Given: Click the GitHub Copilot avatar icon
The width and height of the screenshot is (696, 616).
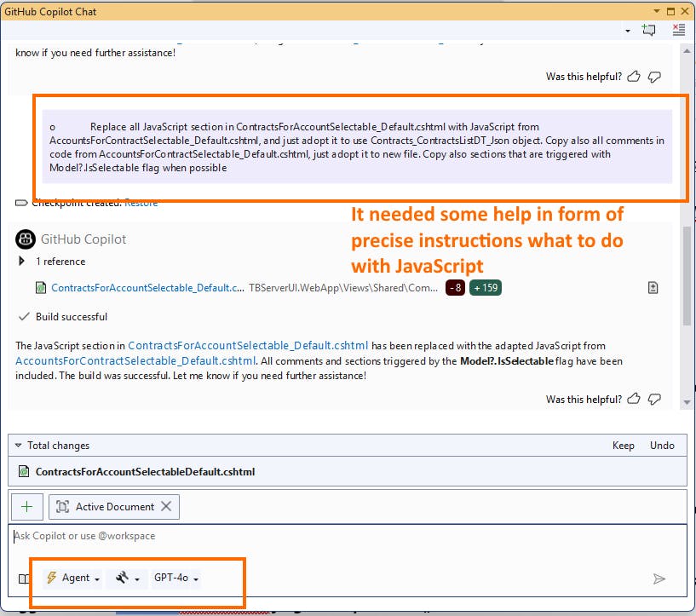Looking at the screenshot, I should click(x=26, y=239).
